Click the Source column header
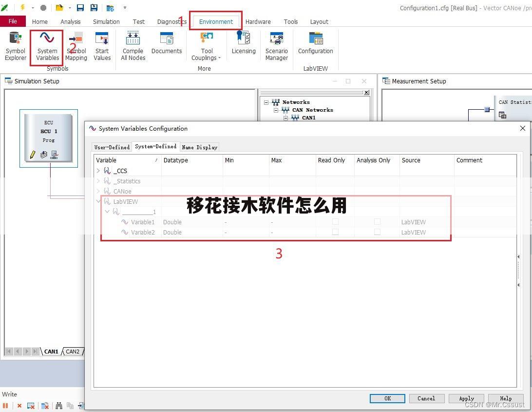This screenshot has height=412, width=532. coord(427,160)
